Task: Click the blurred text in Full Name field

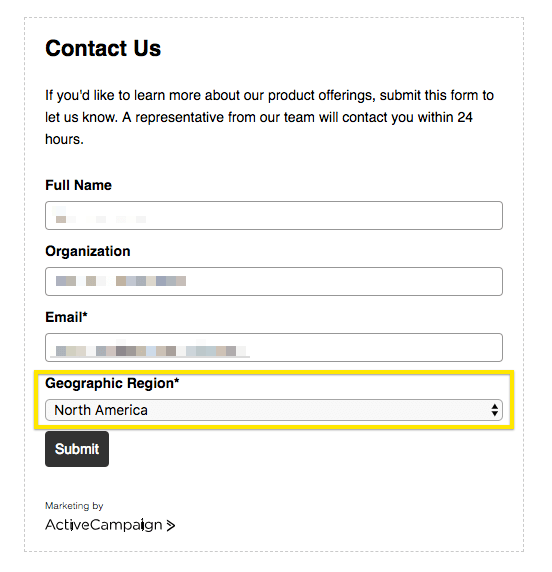Action: tap(99, 215)
